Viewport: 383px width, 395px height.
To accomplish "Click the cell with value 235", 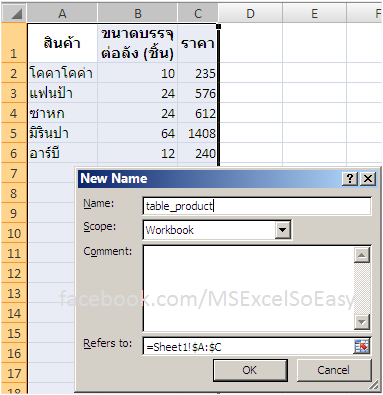I will point(198,73).
